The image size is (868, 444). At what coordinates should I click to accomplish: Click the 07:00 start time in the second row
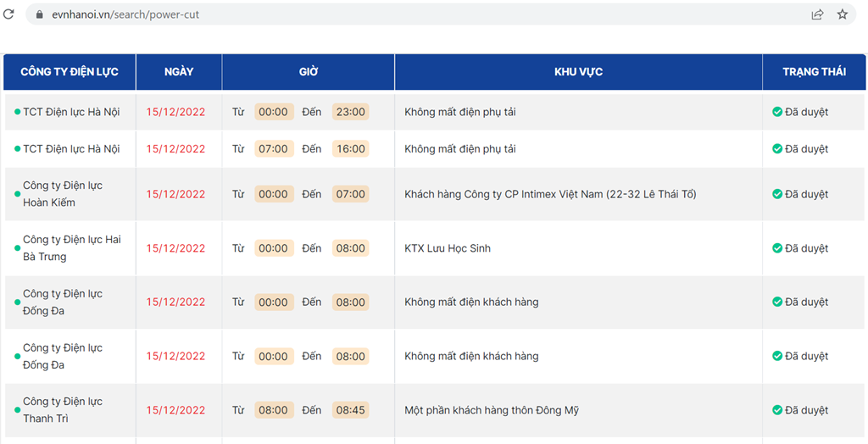click(274, 149)
